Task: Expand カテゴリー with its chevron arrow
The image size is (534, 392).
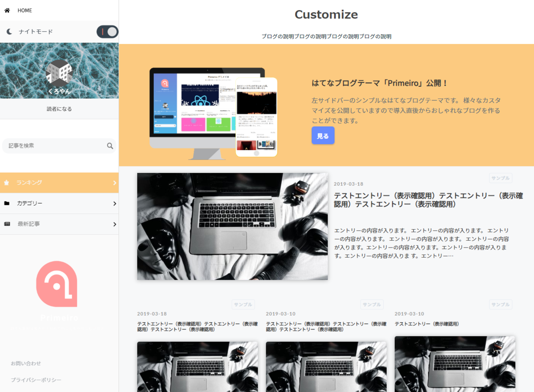Action: pyautogui.click(x=114, y=204)
